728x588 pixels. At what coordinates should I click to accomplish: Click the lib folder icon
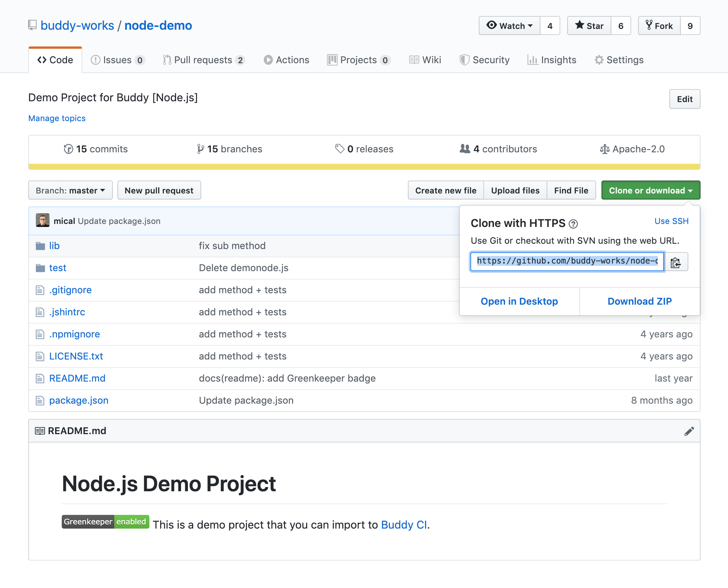[x=40, y=246]
